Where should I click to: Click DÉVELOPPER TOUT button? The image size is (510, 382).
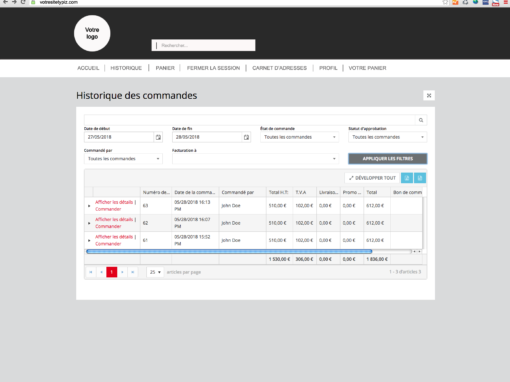coord(372,178)
